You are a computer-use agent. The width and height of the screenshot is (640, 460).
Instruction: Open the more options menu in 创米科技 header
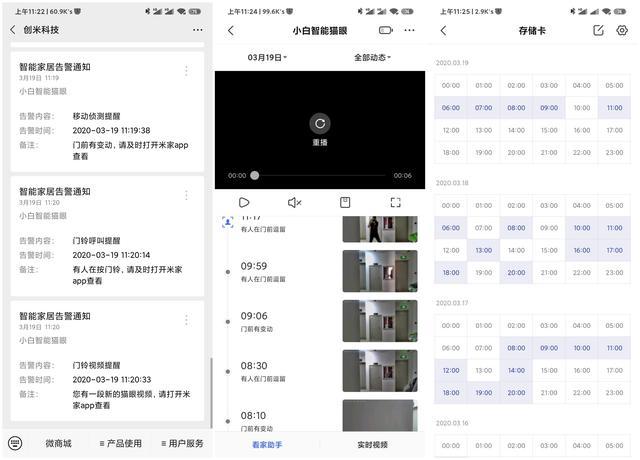(x=198, y=30)
